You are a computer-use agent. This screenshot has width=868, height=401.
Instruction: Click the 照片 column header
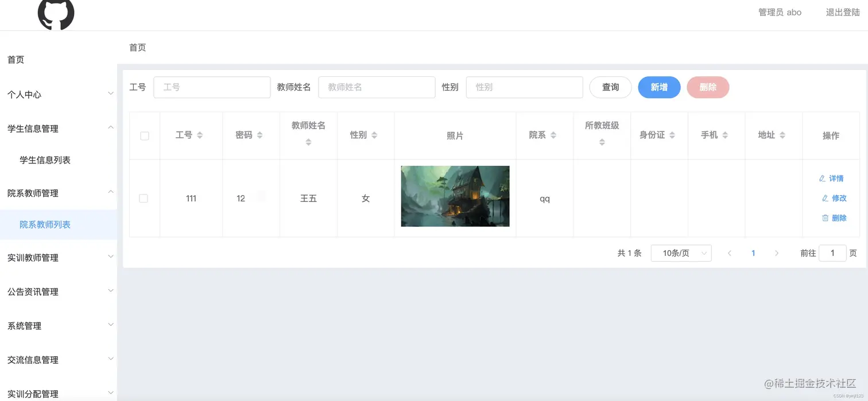coord(455,136)
